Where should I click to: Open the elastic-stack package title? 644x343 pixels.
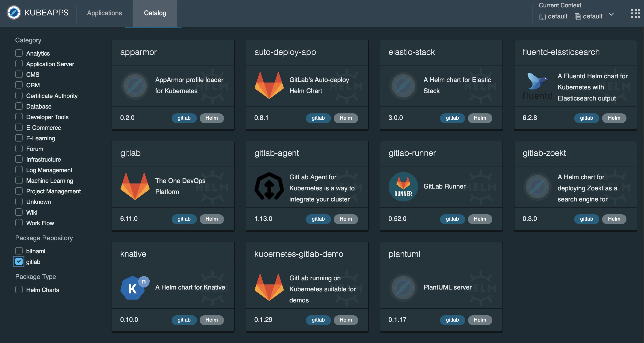(411, 52)
